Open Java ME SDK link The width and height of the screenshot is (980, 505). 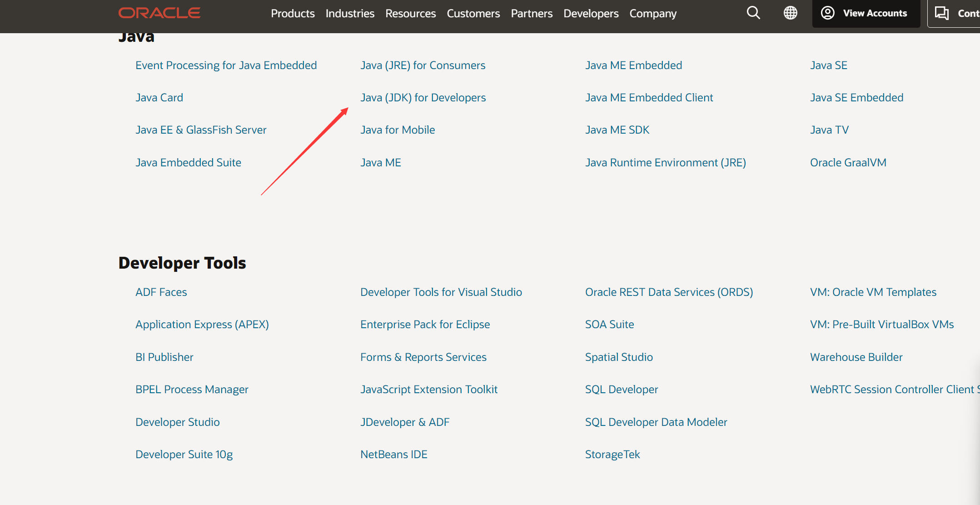coord(617,130)
